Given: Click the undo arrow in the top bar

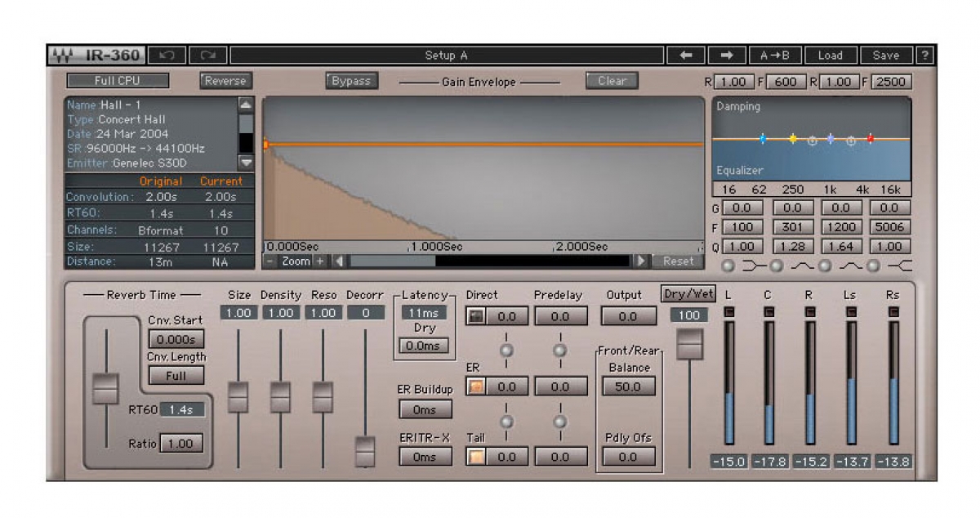Looking at the screenshot, I should click(167, 56).
